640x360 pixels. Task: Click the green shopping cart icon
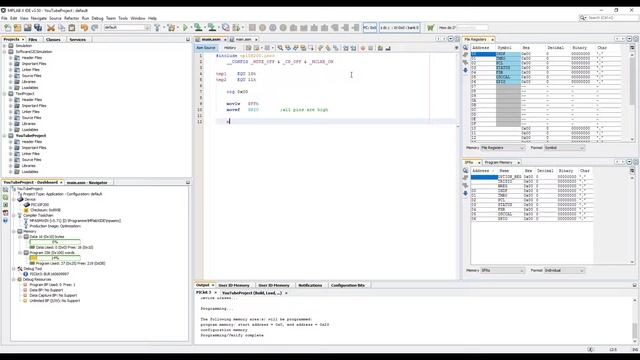click(430, 28)
